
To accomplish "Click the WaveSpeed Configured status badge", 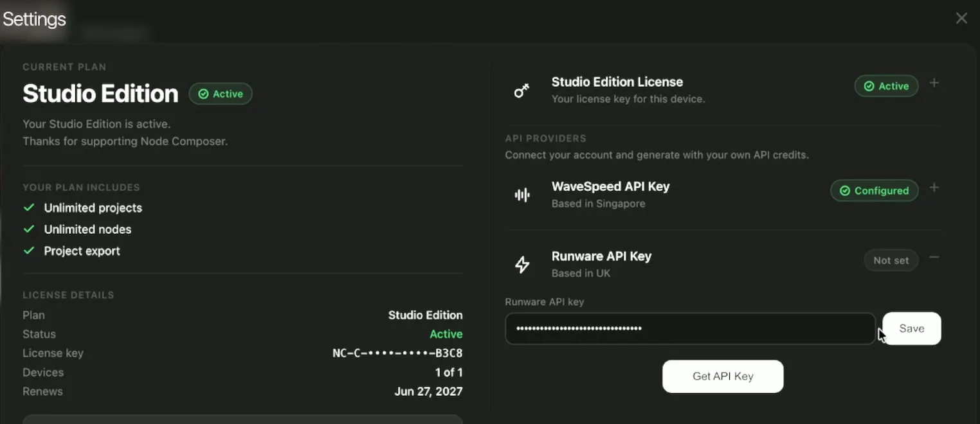I will (x=875, y=191).
